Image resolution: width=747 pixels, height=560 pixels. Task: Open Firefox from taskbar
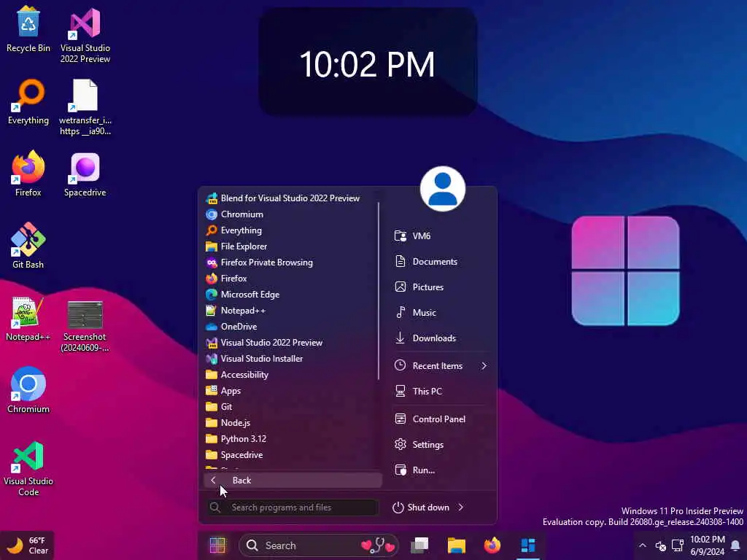click(492, 545)
